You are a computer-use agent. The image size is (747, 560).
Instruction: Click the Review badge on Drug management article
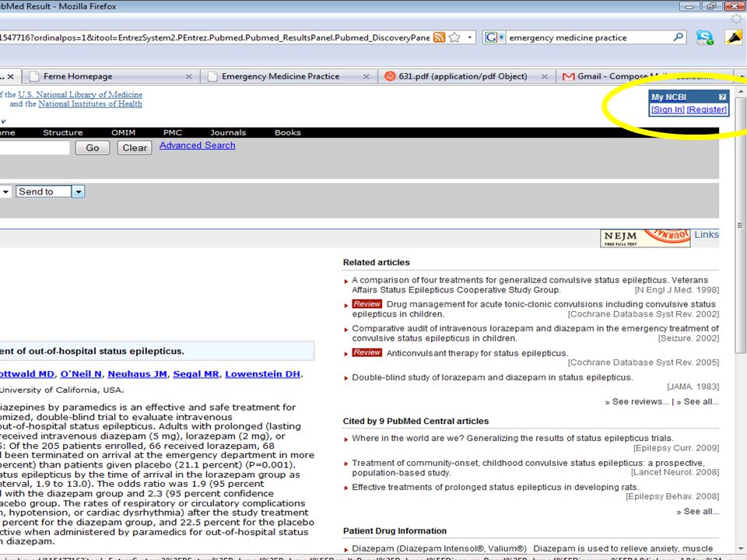pos(366,304)
